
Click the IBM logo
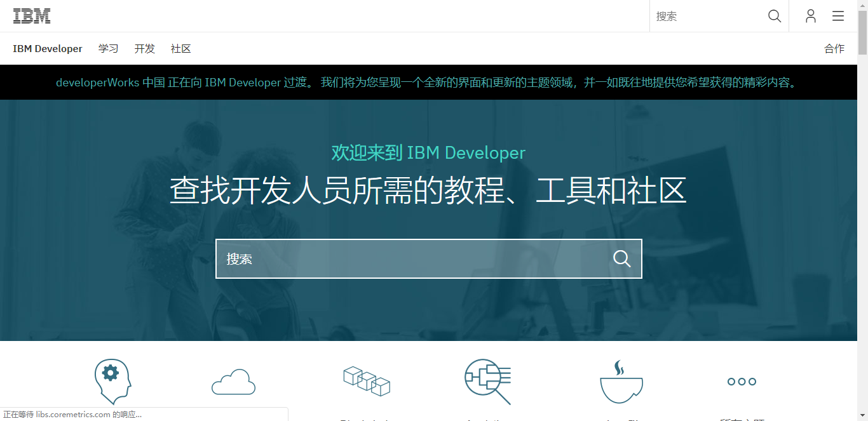click(32, 16)
